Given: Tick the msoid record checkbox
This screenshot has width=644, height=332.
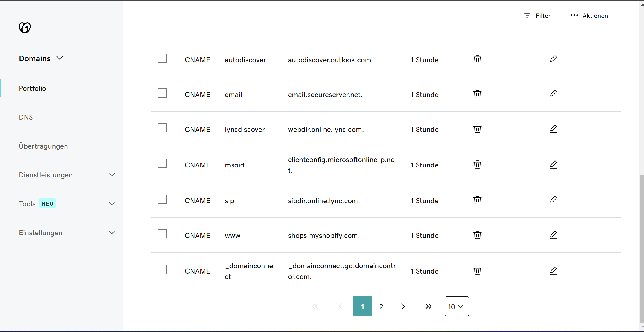Looking at the screenshot, I should pos(162,163).
